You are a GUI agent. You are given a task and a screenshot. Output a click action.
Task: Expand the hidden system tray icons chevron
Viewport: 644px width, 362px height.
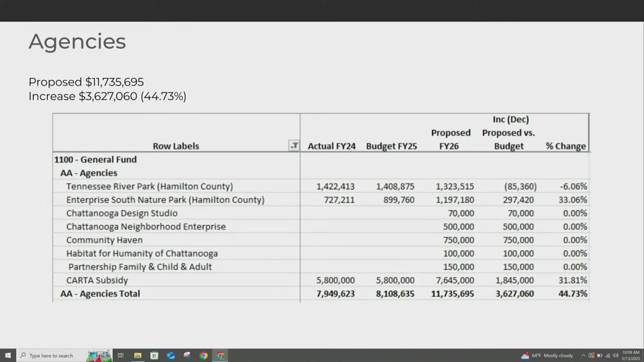(583, 355)
